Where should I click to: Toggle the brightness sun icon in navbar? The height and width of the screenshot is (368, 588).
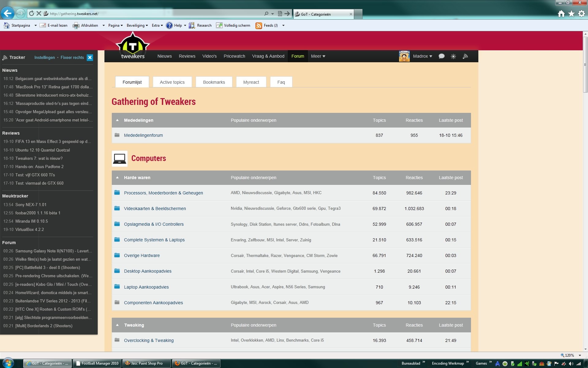[453, 56]
